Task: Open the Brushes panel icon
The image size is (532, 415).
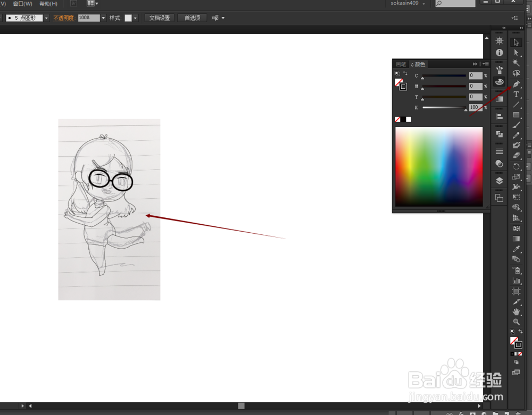Action: click(499, 70)
